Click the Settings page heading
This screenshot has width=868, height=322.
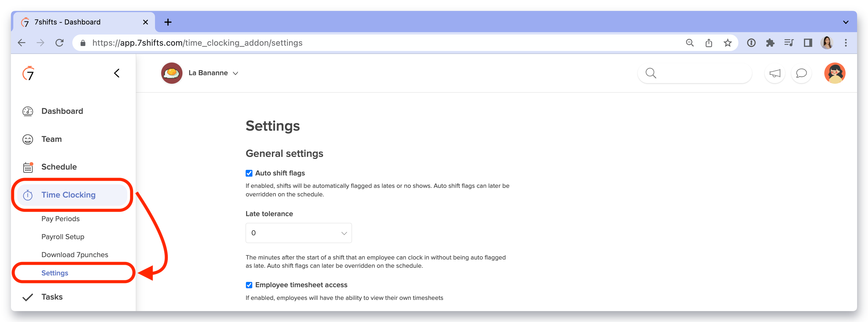coord(272,126)
